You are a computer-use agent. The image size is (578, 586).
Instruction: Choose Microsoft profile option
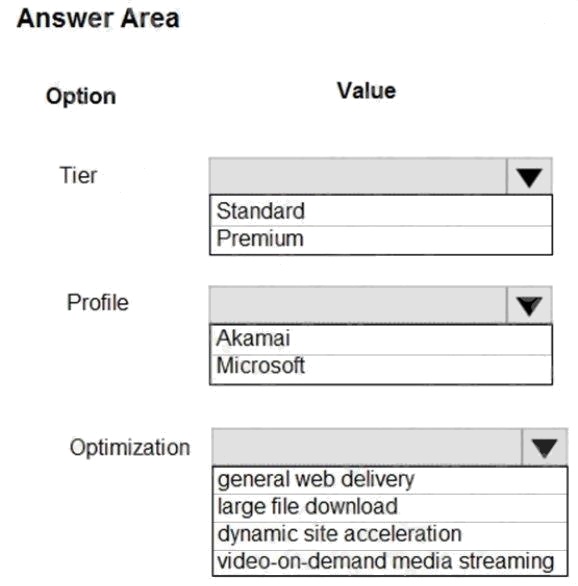[x=381, y=368]
